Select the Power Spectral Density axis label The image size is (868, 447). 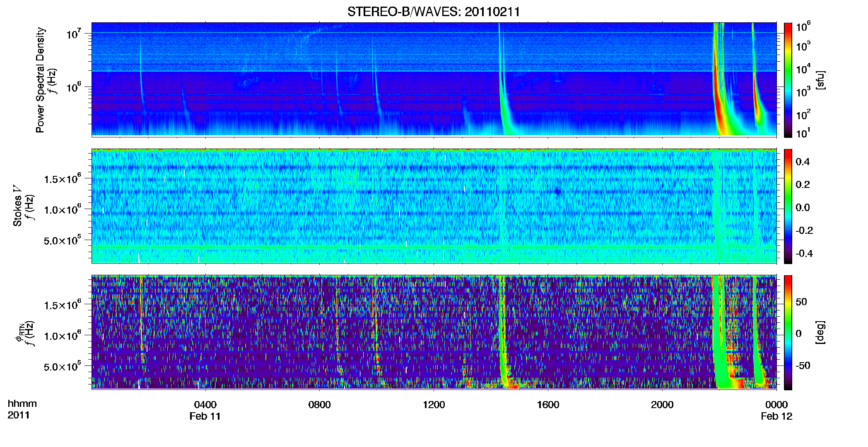point(40,80)
